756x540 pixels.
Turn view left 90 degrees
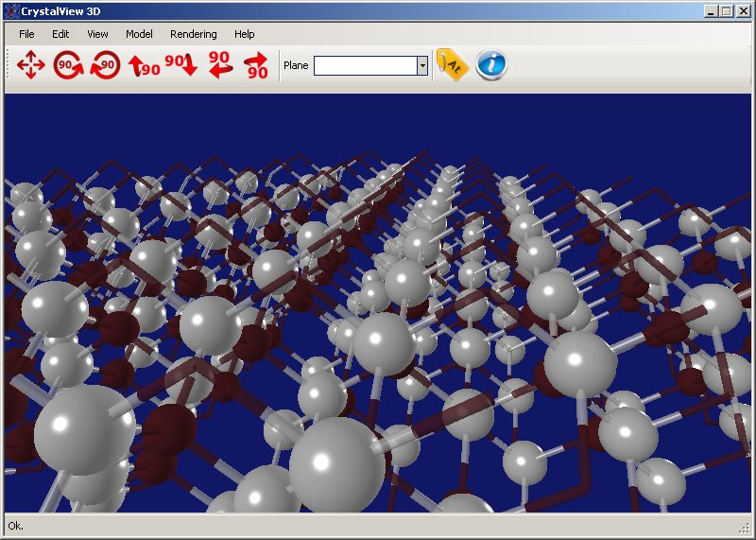point(220,64)
